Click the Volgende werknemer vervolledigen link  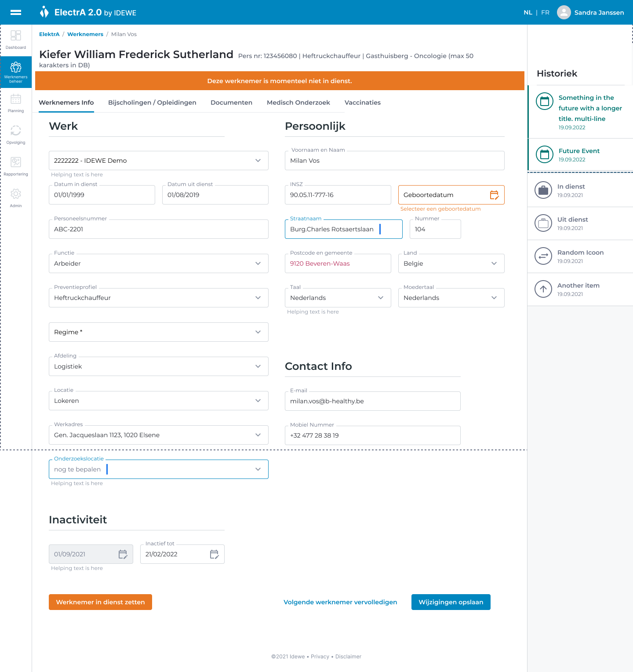(x=340, y=602)
